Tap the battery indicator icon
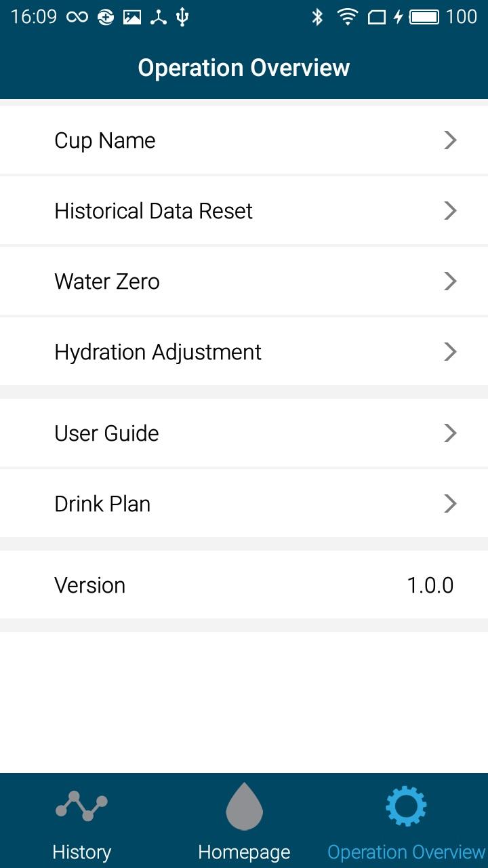The image size is (488, 868). pyautogui.click(x=424, y=17)
